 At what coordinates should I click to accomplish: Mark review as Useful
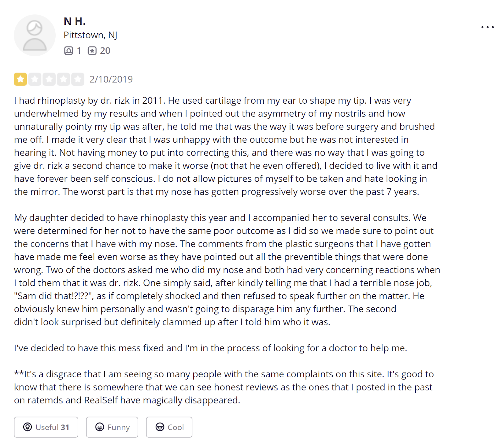(46, 427)
